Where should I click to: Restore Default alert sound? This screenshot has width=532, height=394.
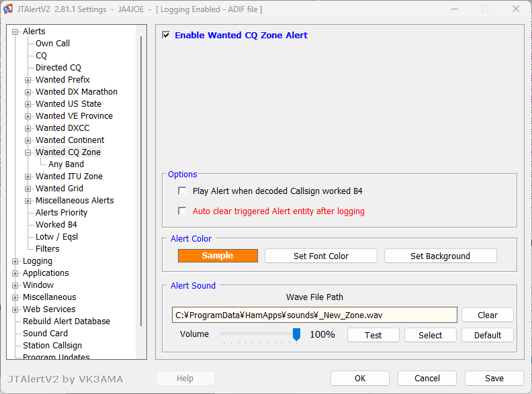[x=488, y=336]
